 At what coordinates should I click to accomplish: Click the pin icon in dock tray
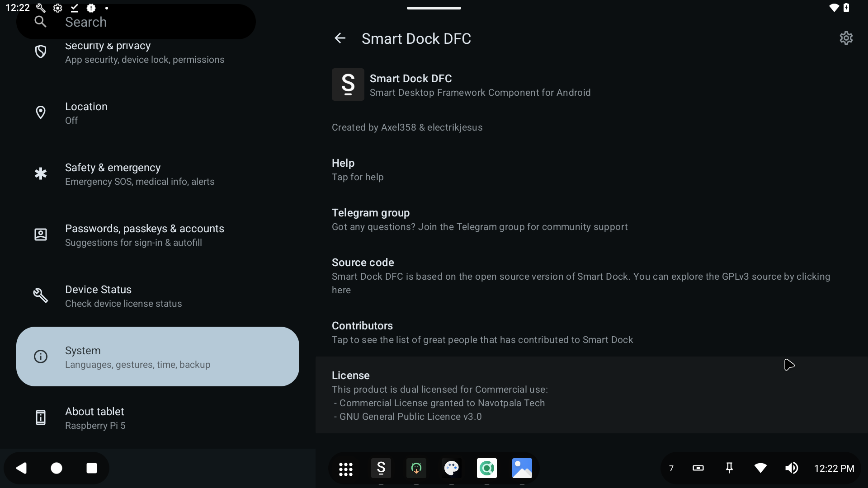[x=729, y=468]
